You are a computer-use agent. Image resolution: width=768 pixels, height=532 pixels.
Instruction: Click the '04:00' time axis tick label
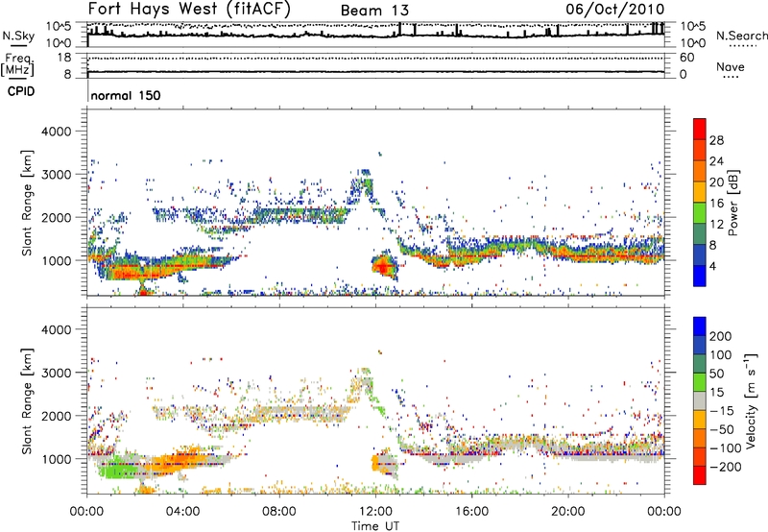[183, 512]
